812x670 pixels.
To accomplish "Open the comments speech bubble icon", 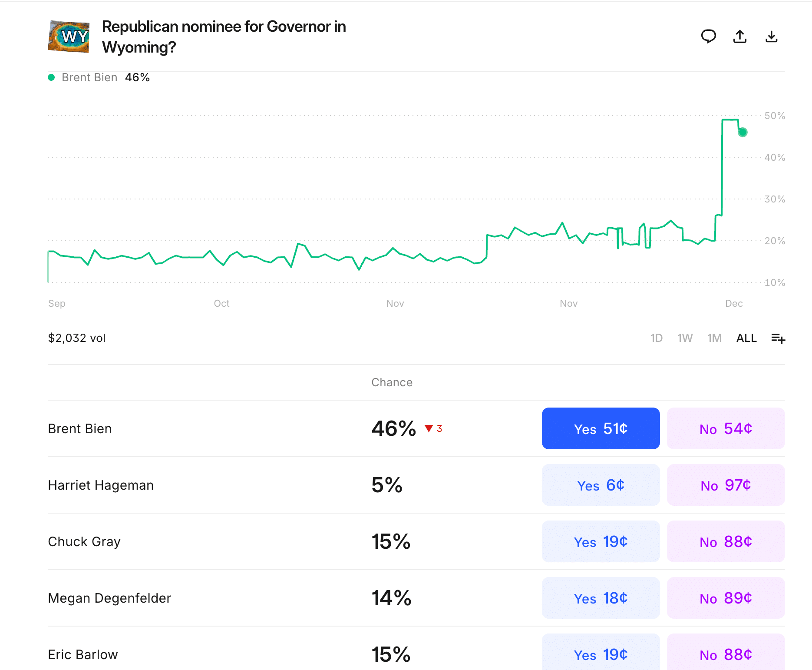I will tap(708, 36).
